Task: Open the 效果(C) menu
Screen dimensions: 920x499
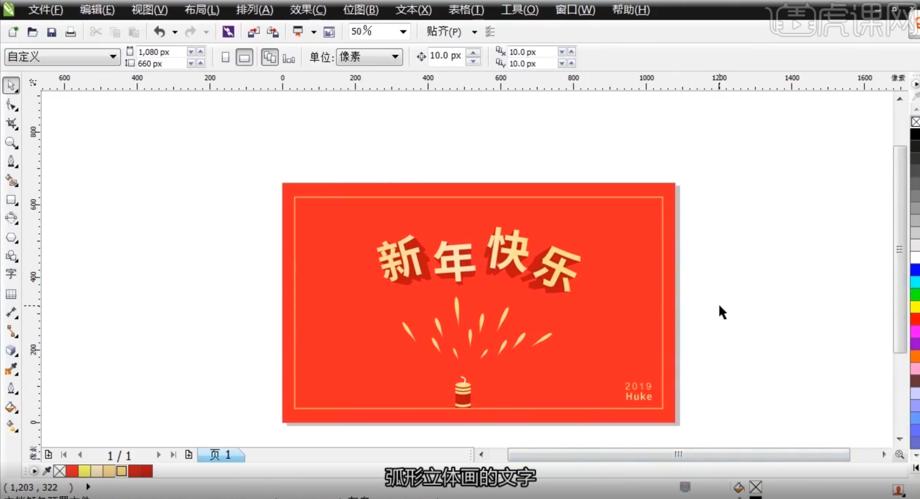Action: 307,9
